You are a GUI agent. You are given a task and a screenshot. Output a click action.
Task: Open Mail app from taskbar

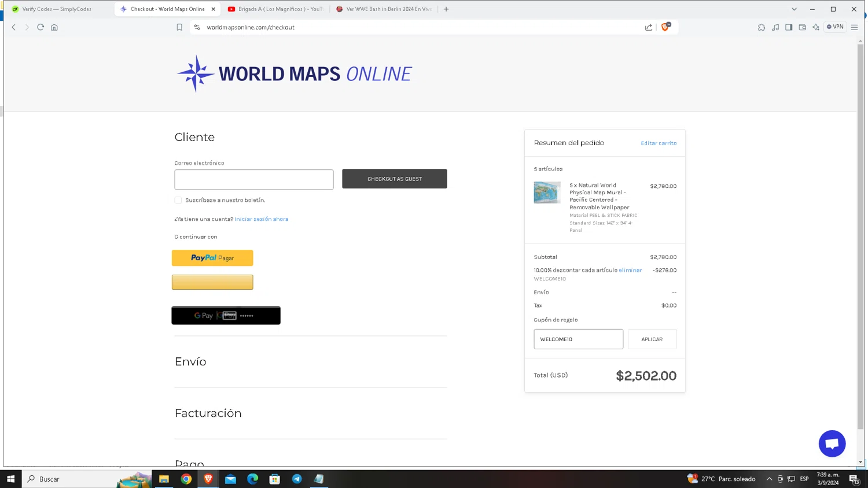(230, 479)
